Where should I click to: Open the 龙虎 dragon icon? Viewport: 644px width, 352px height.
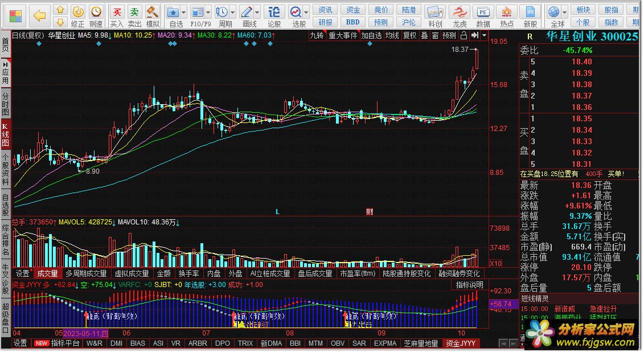[460, 13]
